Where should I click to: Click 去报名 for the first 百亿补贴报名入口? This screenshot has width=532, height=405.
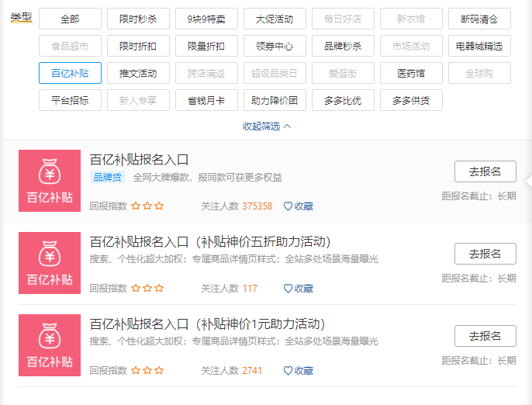tap(485, 171)
